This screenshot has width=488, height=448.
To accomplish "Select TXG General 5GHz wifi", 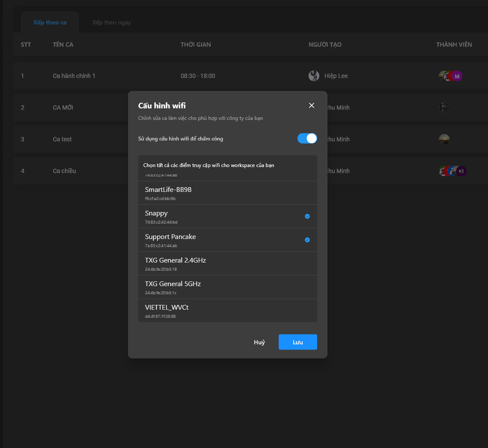I will tap(227, 287).
